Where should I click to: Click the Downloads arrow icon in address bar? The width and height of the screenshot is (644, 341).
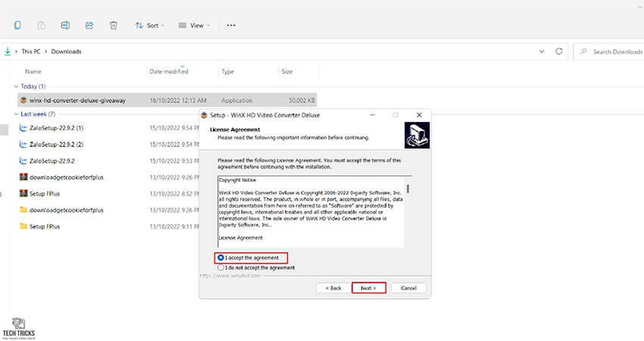(x=8, y=52)
